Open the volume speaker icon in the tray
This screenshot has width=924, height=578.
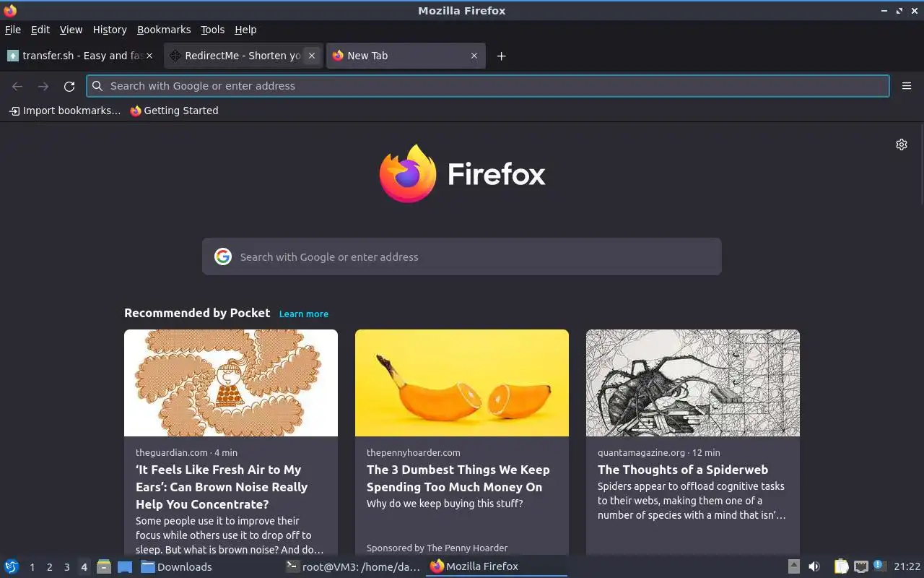point(814,567)
